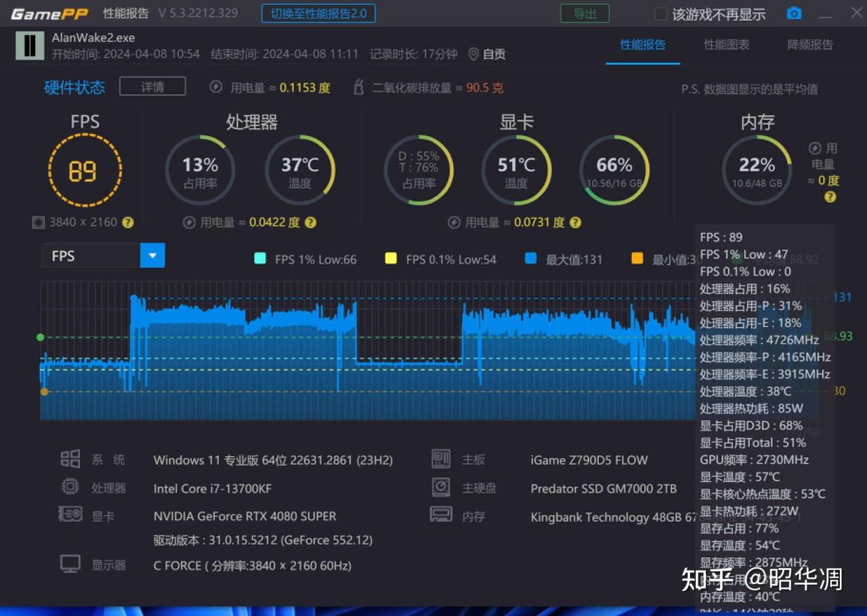Click the resolution icon beside 3840 x 2160
The height and width of the screenshot is (616, 867).
coord(38,222)
